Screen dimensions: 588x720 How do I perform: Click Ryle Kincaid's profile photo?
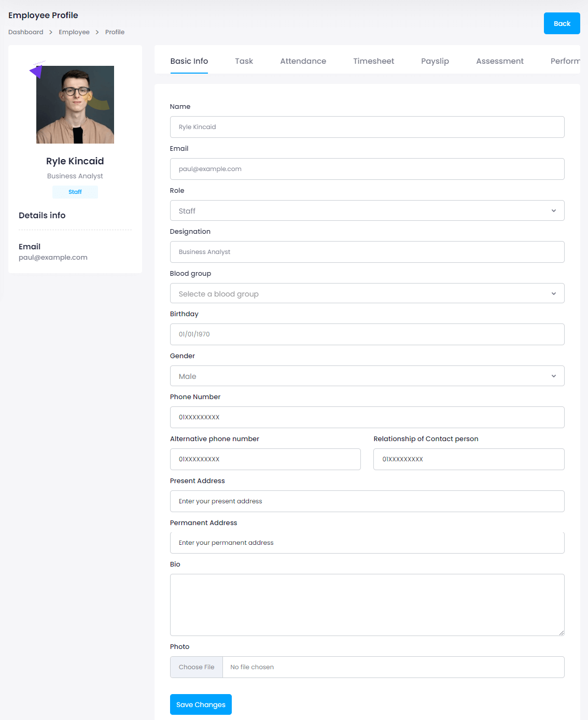(75, 105)
